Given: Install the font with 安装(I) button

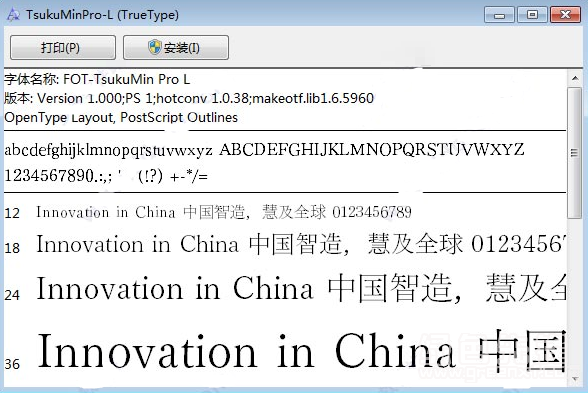Looking at the screenshot, I should click(176, 48).
